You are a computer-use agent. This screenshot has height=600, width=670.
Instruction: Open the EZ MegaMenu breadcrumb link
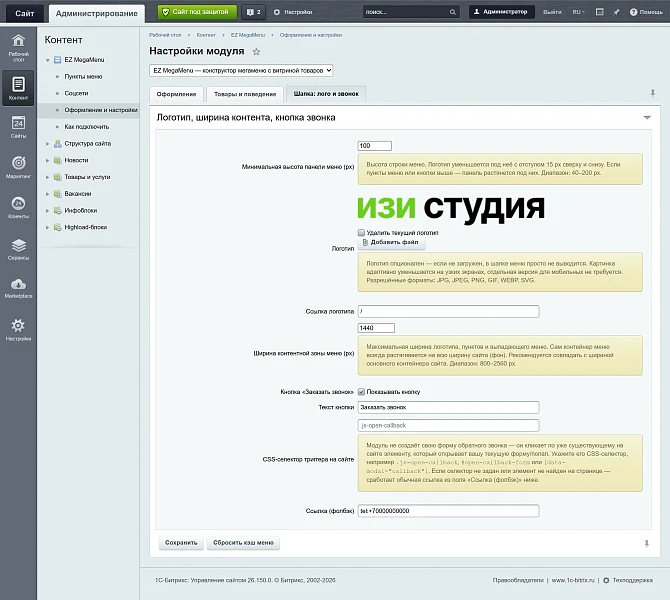coord(248,35)
